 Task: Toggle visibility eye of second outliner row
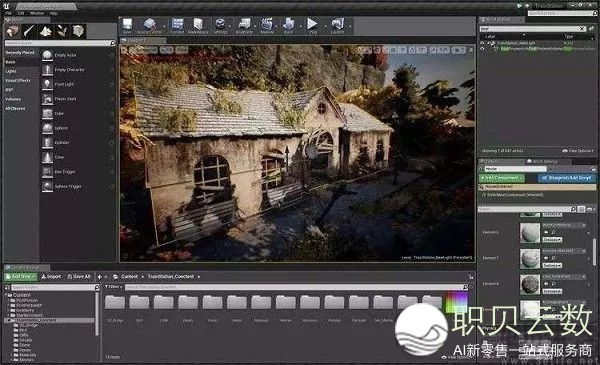coord(482,49)
